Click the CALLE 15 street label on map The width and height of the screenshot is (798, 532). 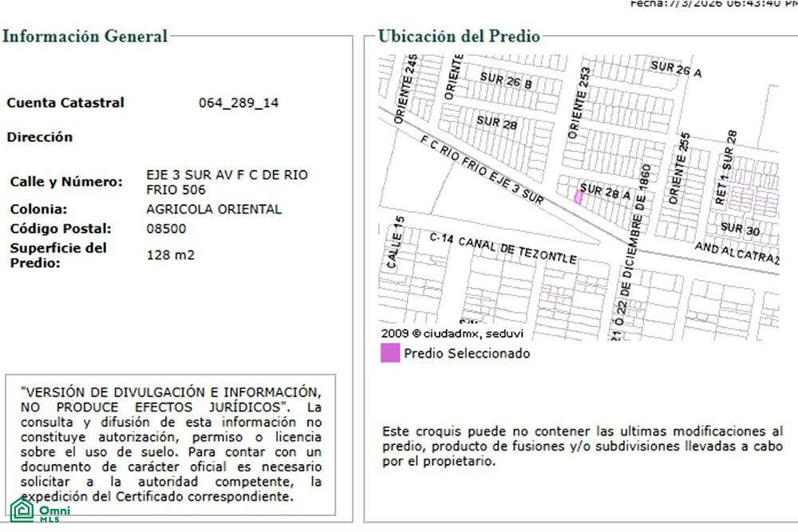click(x=396, y=242)
